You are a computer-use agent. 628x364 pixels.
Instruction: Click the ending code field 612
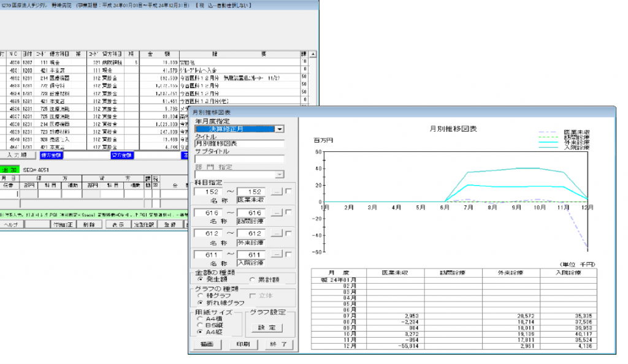pyautogui.click(x=251, y=233)
